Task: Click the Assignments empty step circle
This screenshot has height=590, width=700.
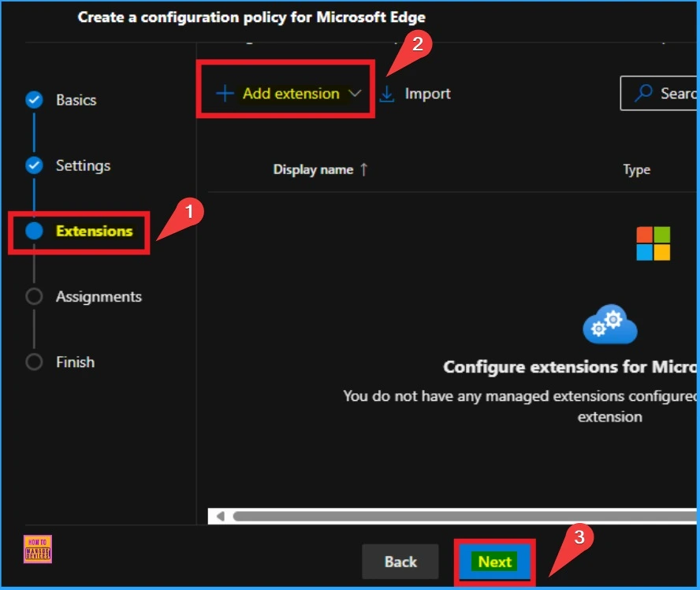Action: pos(34,296)
